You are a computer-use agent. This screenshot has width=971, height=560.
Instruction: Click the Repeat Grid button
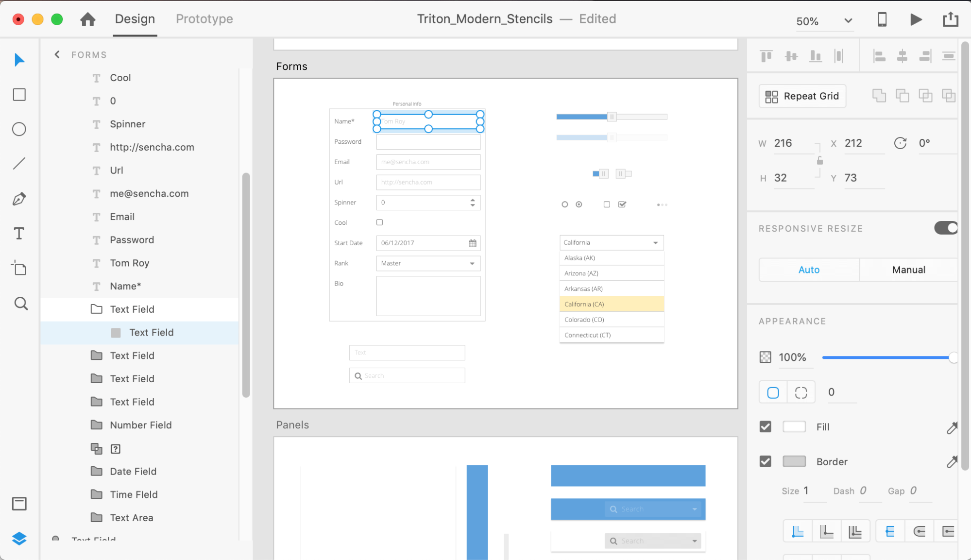(x=802, y=96)
